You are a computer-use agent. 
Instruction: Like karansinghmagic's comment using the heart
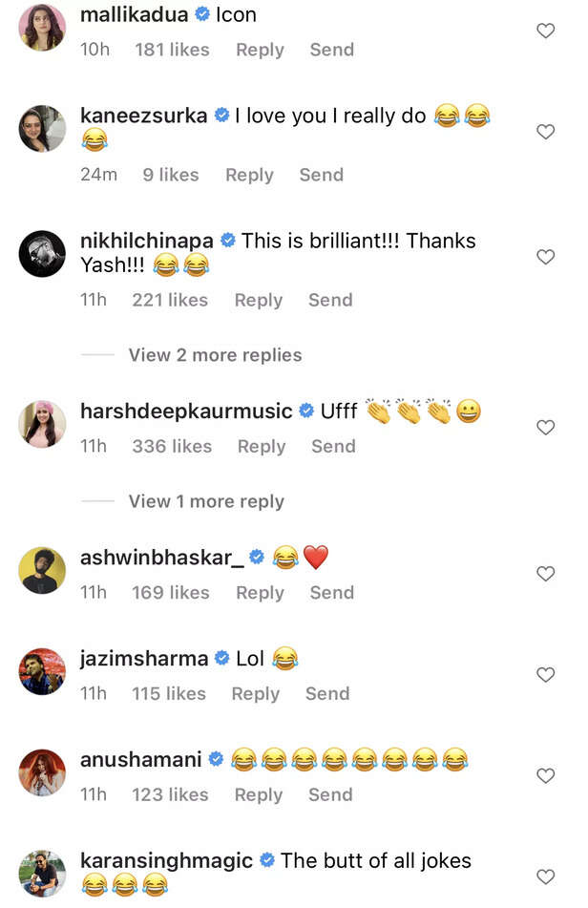tap(545, 876)
